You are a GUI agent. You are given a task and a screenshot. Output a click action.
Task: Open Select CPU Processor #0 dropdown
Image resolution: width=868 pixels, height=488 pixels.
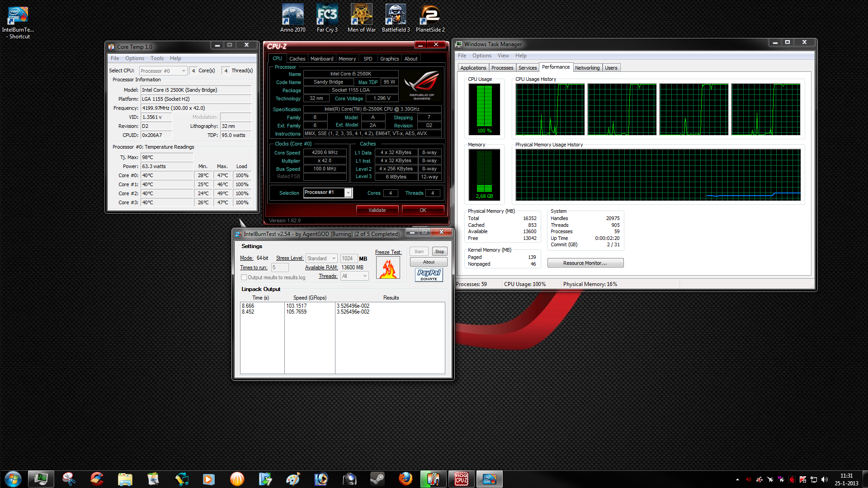(163, 71)
